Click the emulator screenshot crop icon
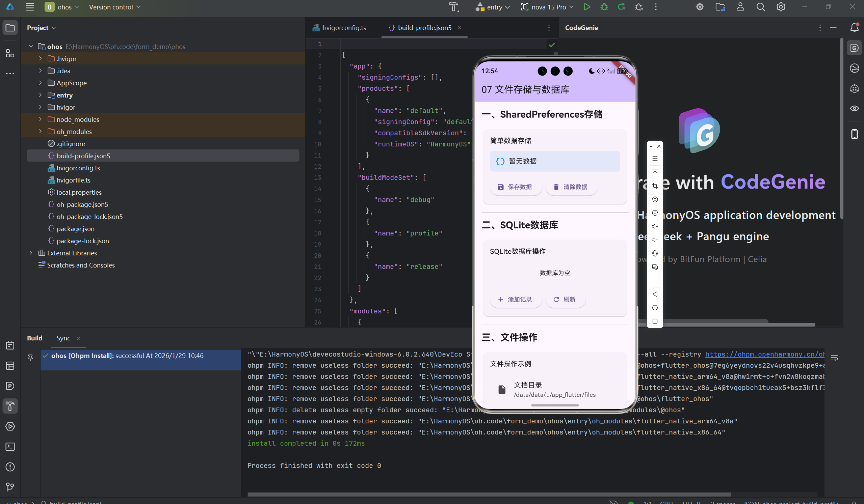The image size is (864, 504). (655, 186)
